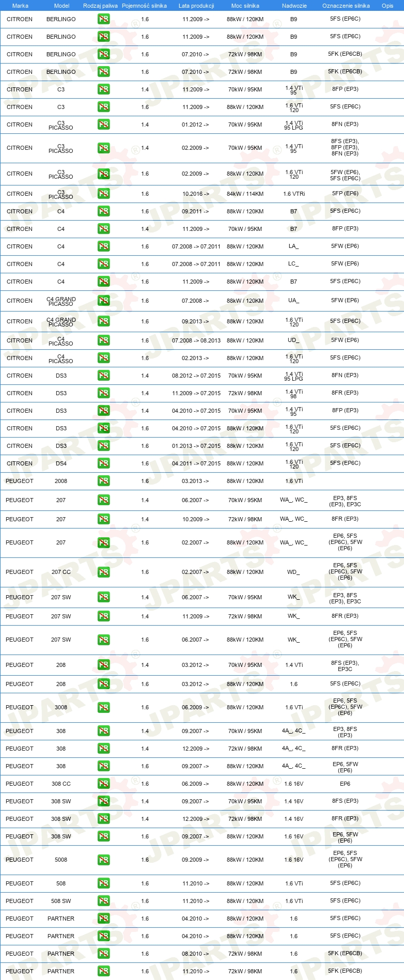The width and height of the screenshot is (404, 980).
Task: Click the Oznaczenie silnika column header
Action: (x=346, y=6)
